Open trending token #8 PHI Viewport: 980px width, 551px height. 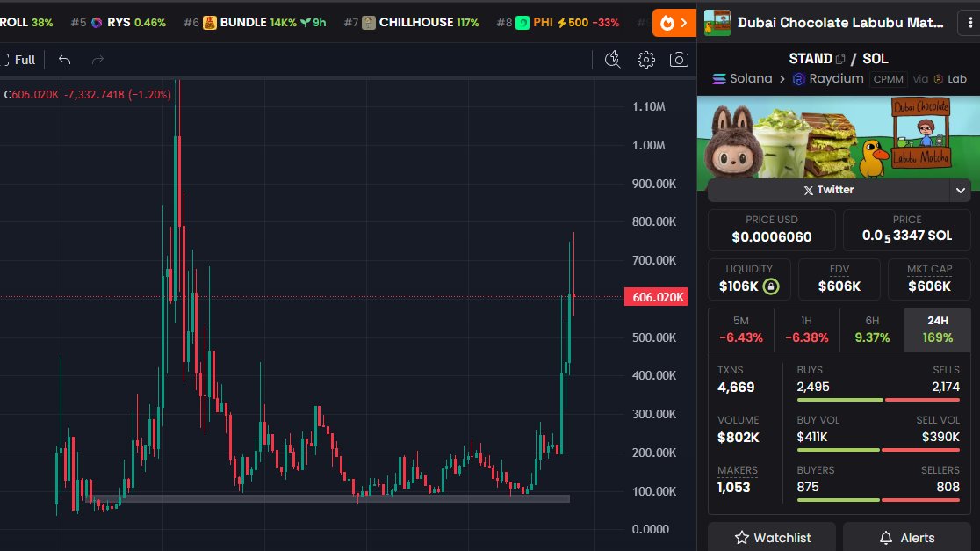(558, 23)
